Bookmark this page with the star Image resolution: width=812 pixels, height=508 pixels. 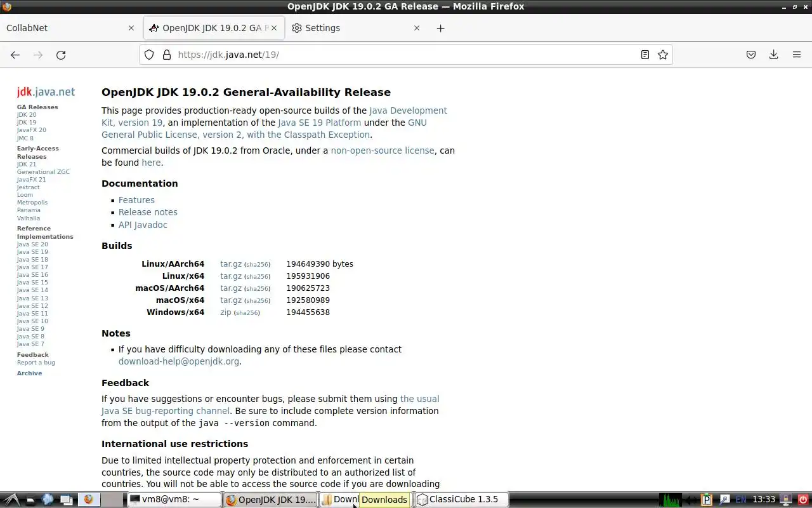coord(663,55)
